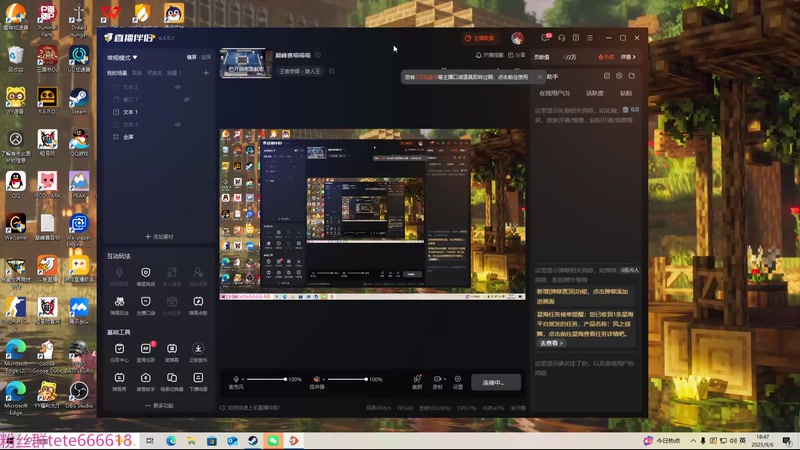Open the hamburger menu in title bar

(590, 38)
